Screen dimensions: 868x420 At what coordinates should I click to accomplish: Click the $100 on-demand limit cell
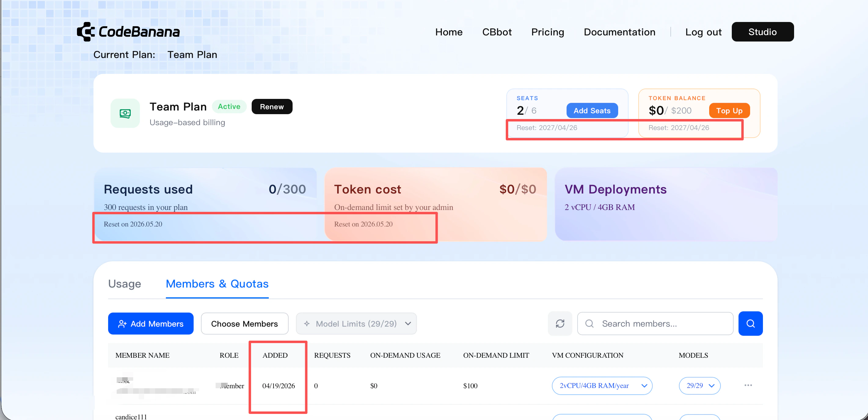pos(470,386)
